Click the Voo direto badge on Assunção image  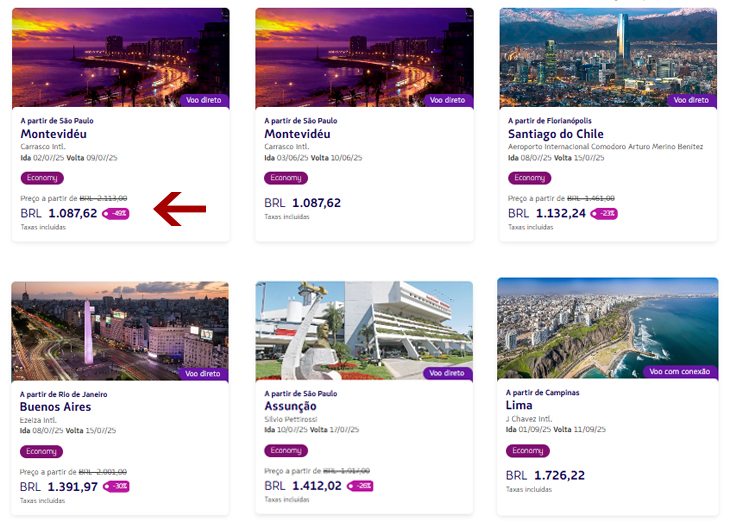pyautogui.click(x=447, y=373)
